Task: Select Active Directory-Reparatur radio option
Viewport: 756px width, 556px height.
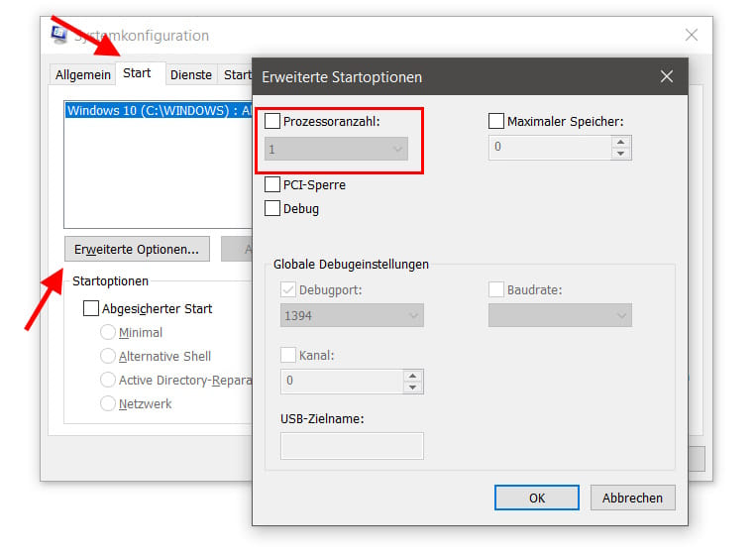Action: 108,380
